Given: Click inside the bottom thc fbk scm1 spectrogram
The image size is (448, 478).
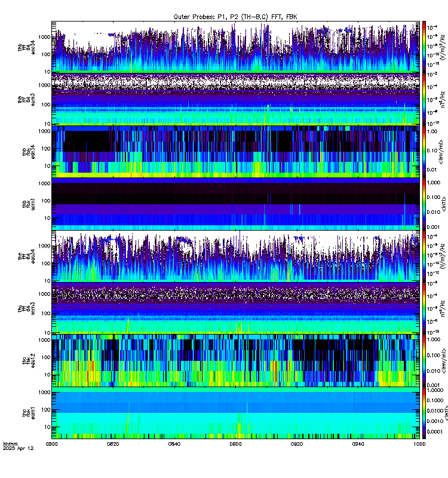Looking at the screenshot, I should coord(235,413).
